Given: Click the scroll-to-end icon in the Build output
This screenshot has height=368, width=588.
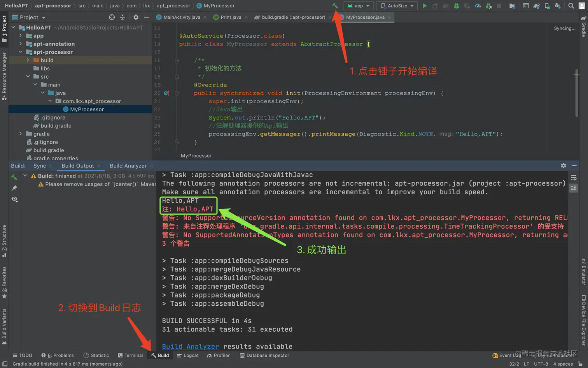Looking at the screenshot, I should (x=574, y=188).
